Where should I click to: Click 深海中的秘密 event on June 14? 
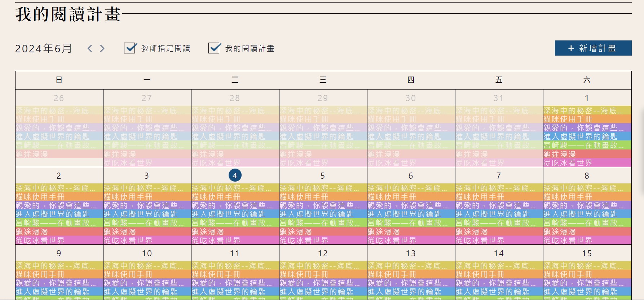[499, 266]
